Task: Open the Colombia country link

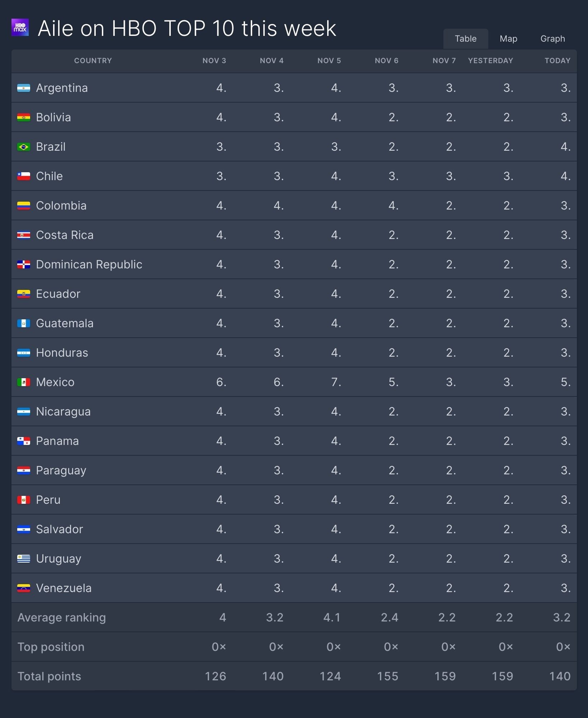Action: click(x=61, y=206)
